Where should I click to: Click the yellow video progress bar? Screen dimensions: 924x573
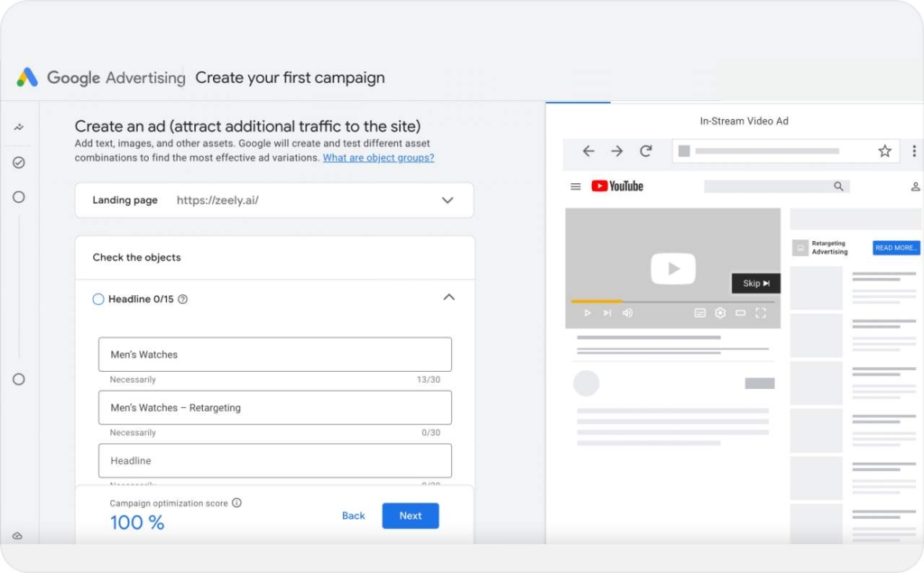point(596,301)
